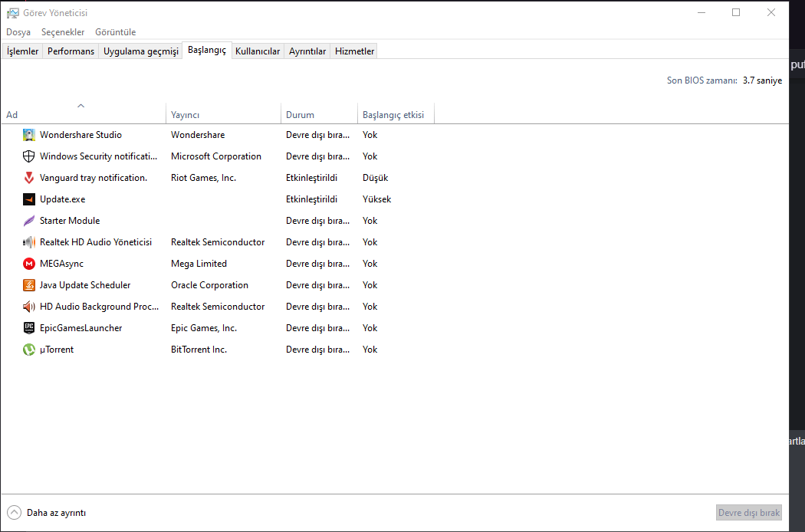Select HD Audio Background Proc... entry name
Viewport: 805px width, 532px height.
[100, 307]
